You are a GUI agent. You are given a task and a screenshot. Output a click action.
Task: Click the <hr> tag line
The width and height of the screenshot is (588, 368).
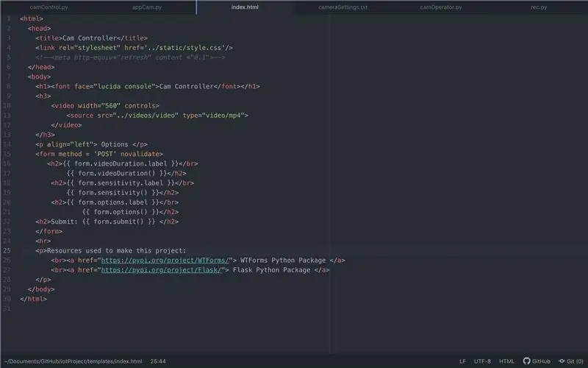point(43,241)
